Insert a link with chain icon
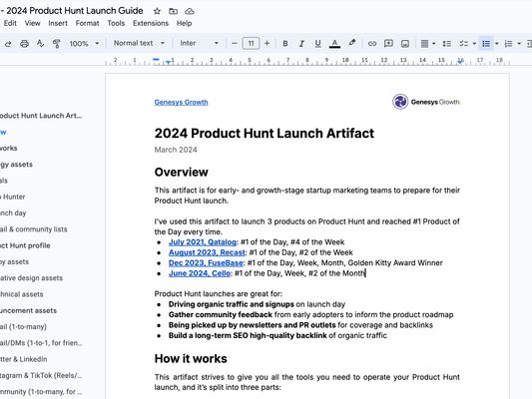This screenshot has width=532, height=399. coord(372,44)
